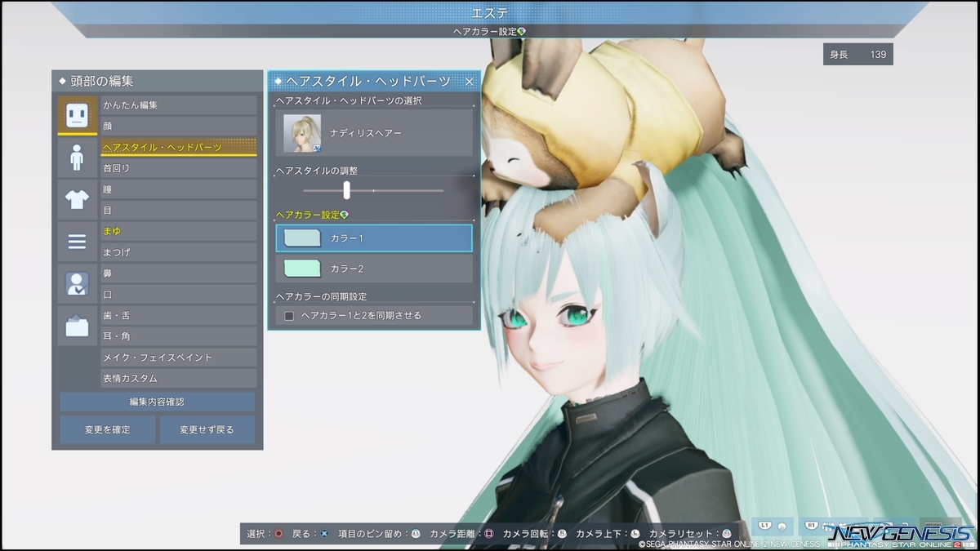This screenshot has width=980, height=551.
Task: Click the カメラ回転 stick icon
Action: [562, 533]
